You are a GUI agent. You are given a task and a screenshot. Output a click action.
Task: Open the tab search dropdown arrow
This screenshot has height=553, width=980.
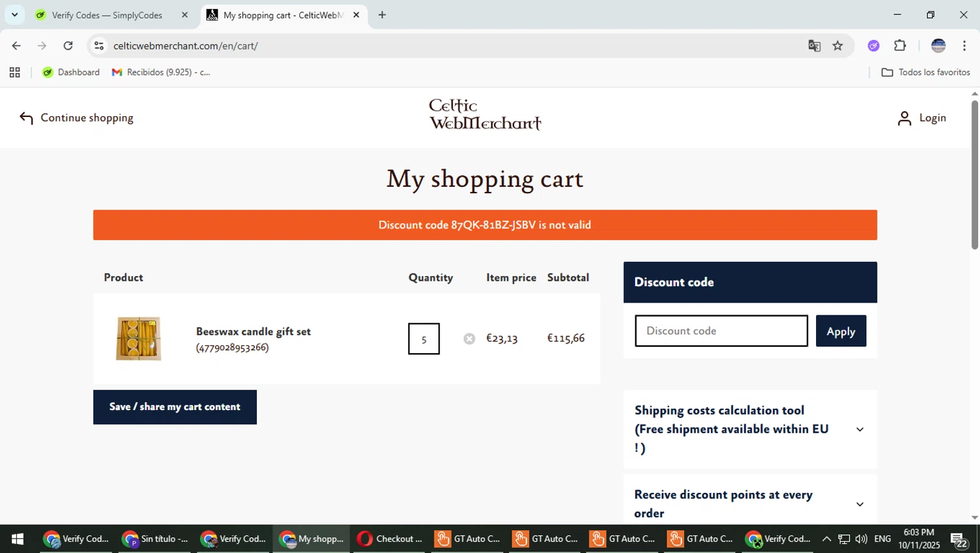(14, 14)
